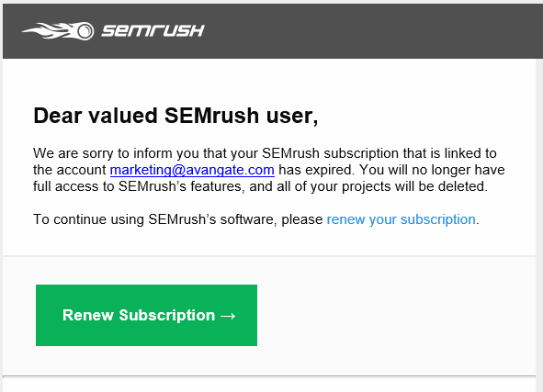Click the arrow on Renew Subscription button

pos(228,316)
